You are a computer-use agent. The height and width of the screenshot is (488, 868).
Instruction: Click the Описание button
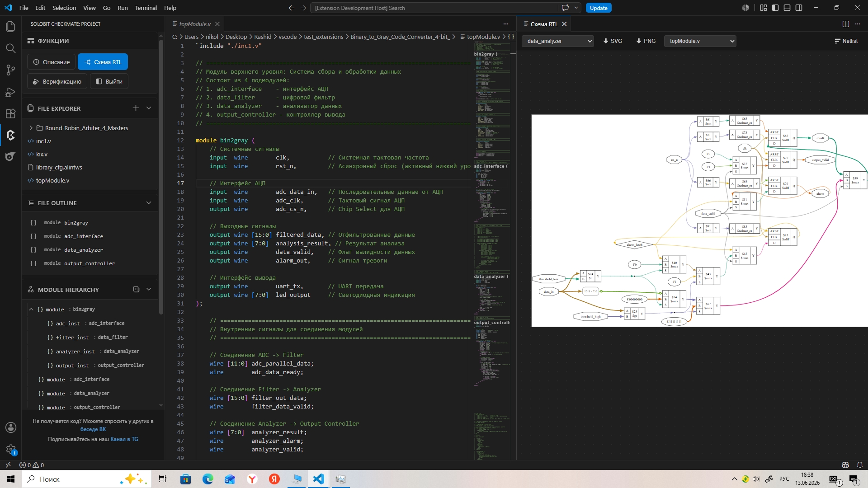52,62
